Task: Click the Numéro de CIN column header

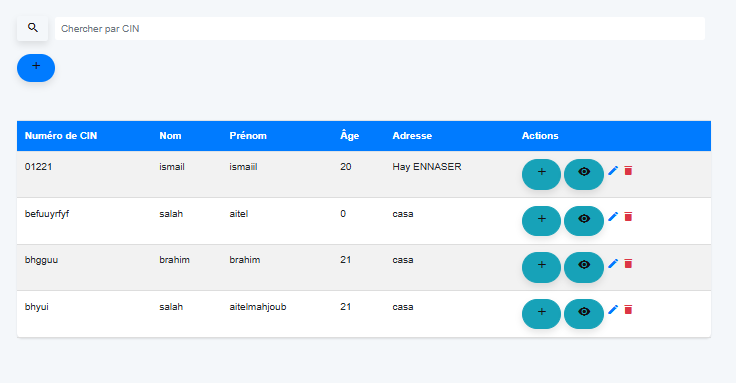Action: coord(61,136)
